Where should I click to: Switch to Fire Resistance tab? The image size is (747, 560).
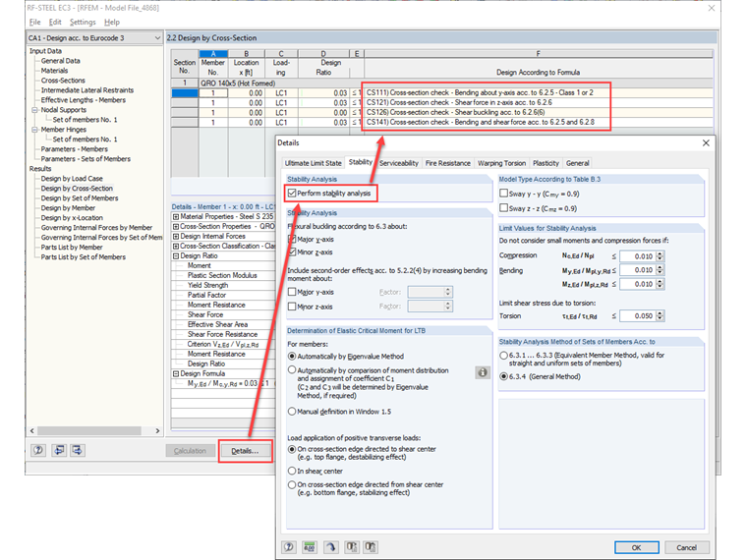point(448,163)
